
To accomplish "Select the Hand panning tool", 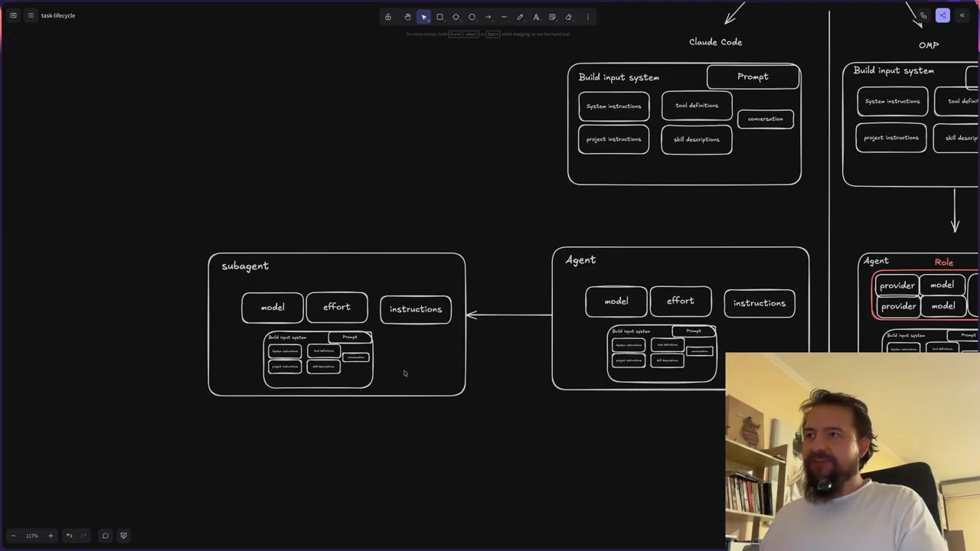I will pyautogui.click(x=407, y=17).
